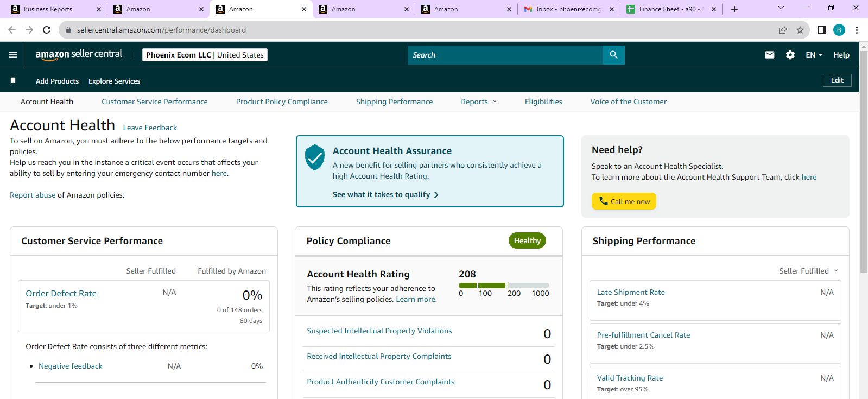Viewport: 868px width, 399px height.
Task: Click the Call me now button
Action: (x=624, y=201)
